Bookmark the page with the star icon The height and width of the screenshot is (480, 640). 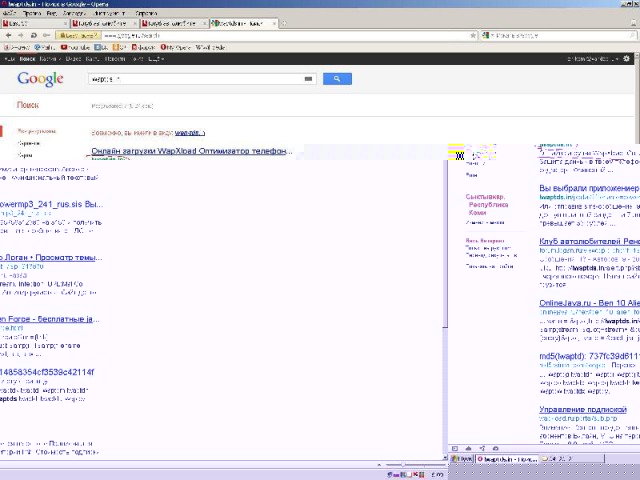pyautogui.click(x=473, y=36)
